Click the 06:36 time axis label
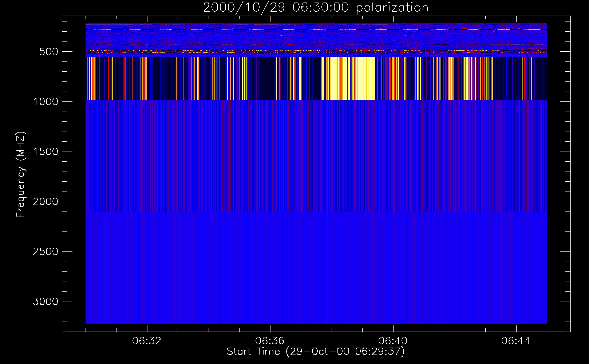 pos(270,341)
